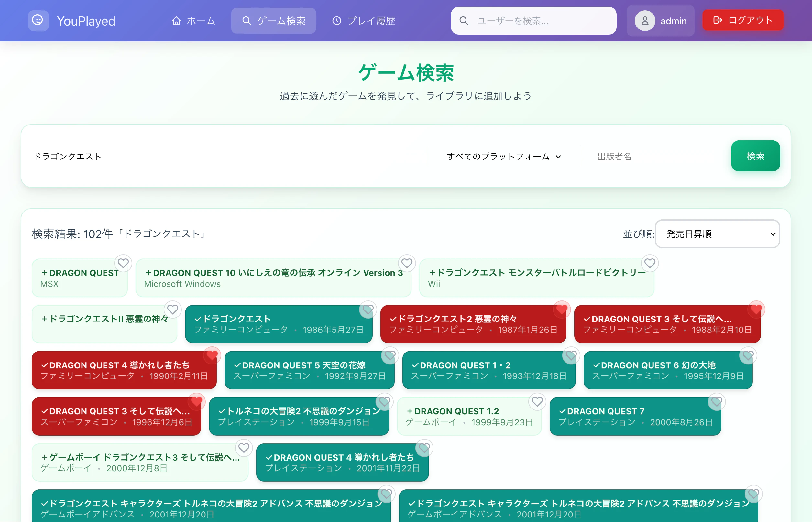Add ドラゴンクエスト モンスターバトルロードビクトリー Wii card
The image size is (812, 522).
[x=536, y=278]
